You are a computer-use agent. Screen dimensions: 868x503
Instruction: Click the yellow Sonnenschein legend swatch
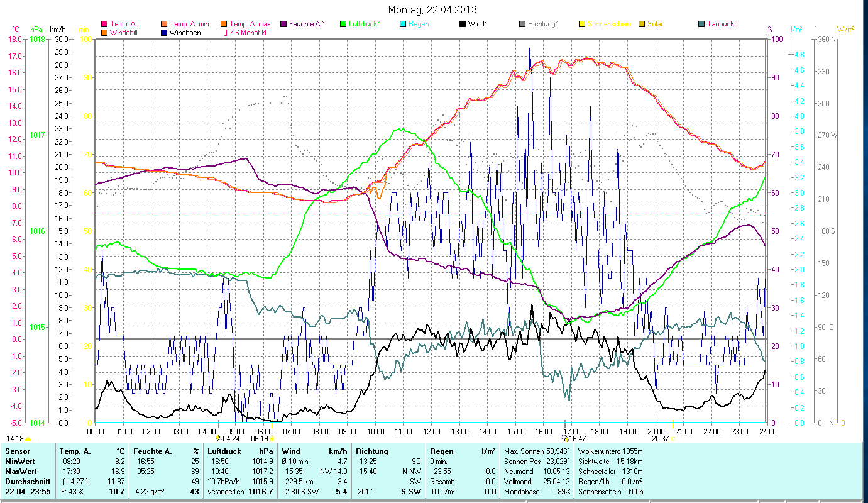click(x=581, y=24)
